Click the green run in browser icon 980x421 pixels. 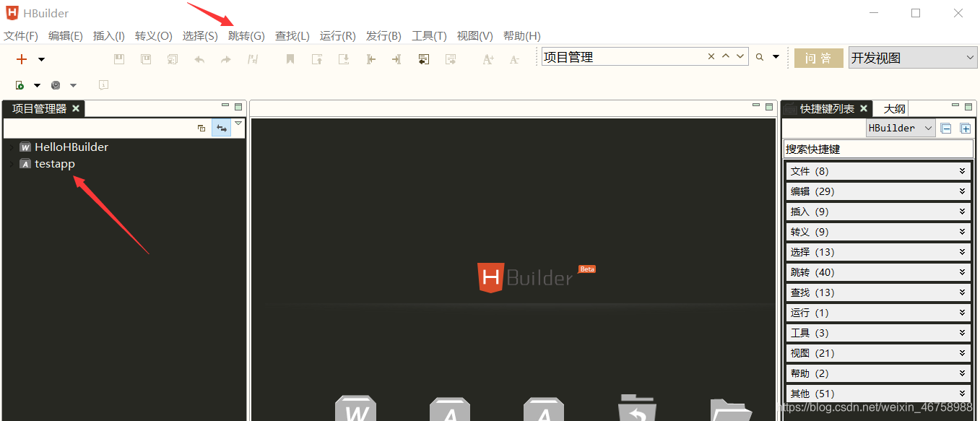coord(20,85)
